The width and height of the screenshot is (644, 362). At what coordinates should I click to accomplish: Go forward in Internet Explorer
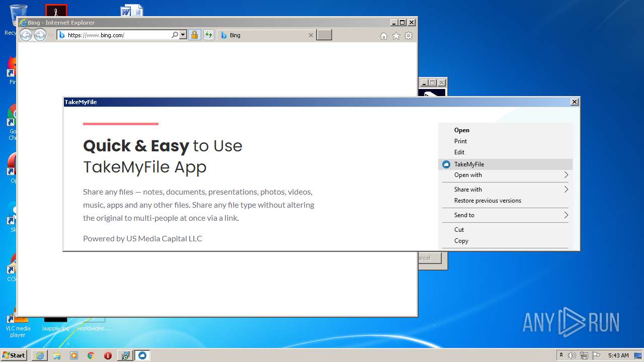pyautogui.click(x=40, y=35)
